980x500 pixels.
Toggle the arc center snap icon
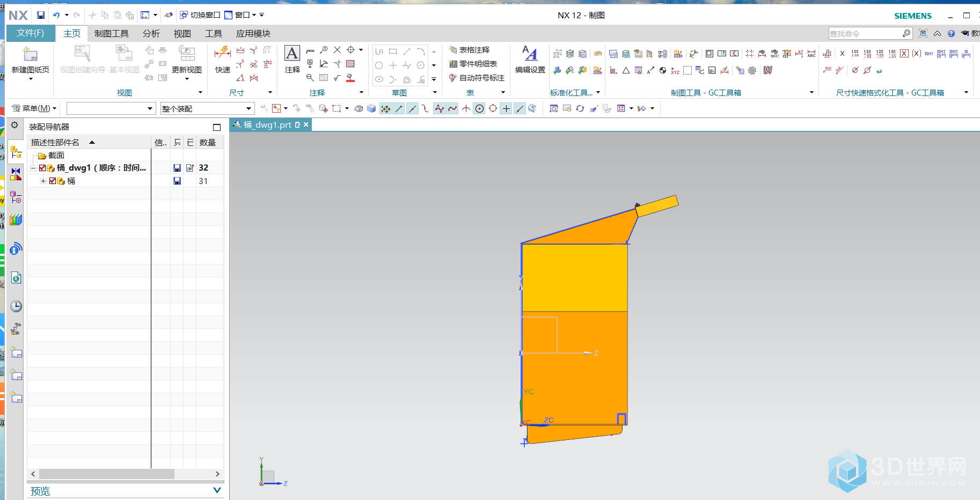tap(479, 108)
